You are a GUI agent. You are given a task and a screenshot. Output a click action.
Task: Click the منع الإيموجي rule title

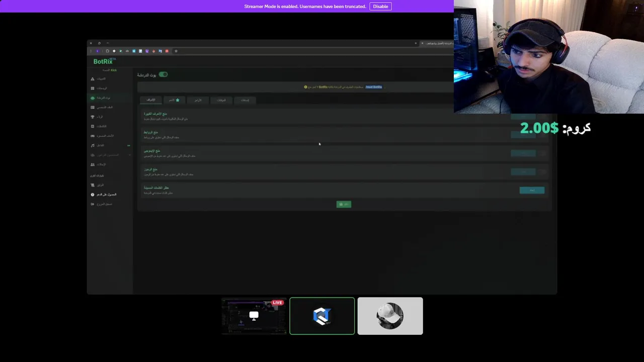click(x=152, y=151)
